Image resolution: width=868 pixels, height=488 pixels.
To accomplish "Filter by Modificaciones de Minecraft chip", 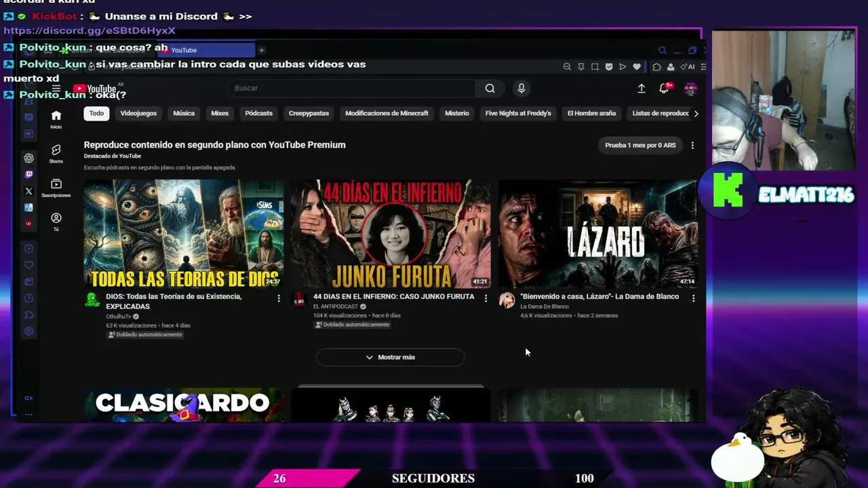I will 387,113.
